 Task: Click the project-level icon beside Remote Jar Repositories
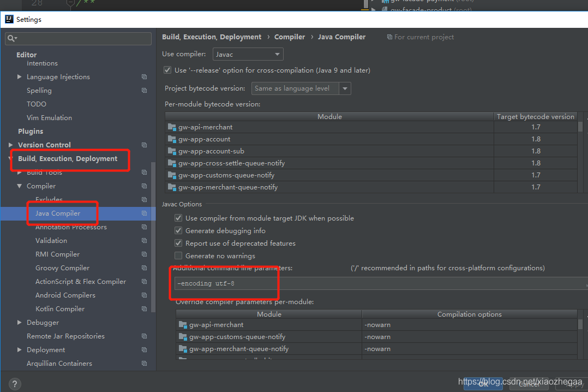tap(144, 336)
